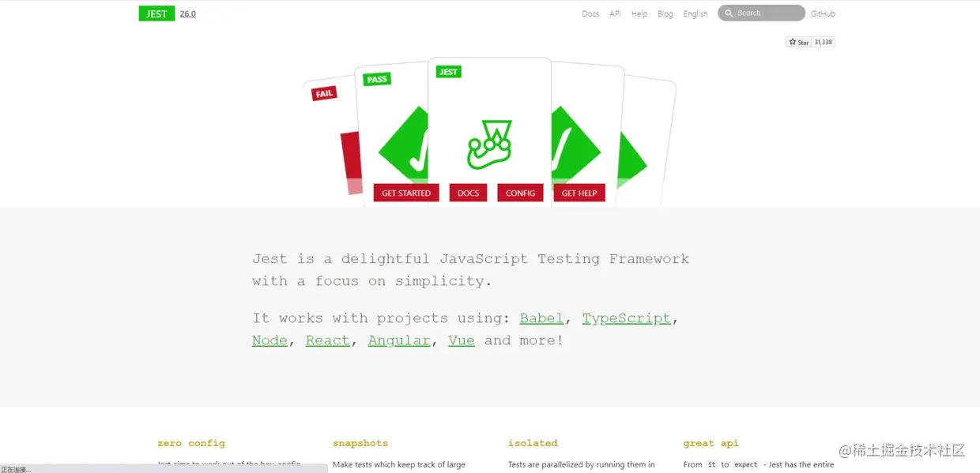The image size is (980, 473).
Task: Open the API navigation item
Action: click(615, 13)
